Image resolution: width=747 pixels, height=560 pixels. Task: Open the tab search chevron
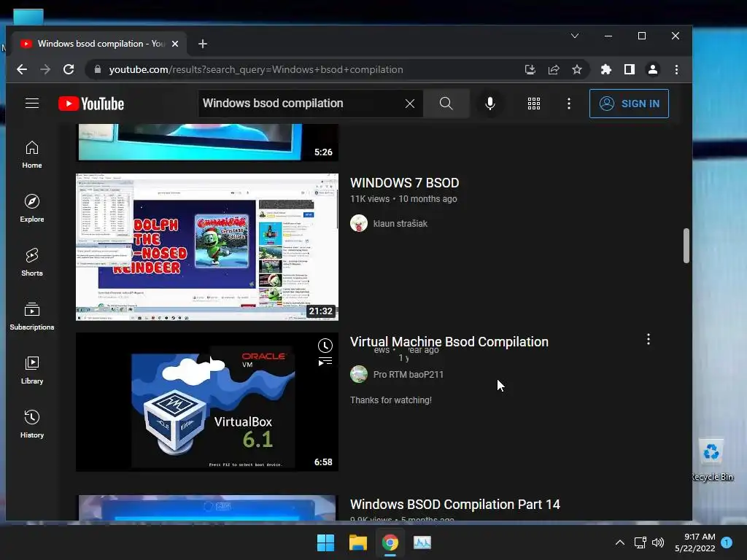(x=575, y=36)
